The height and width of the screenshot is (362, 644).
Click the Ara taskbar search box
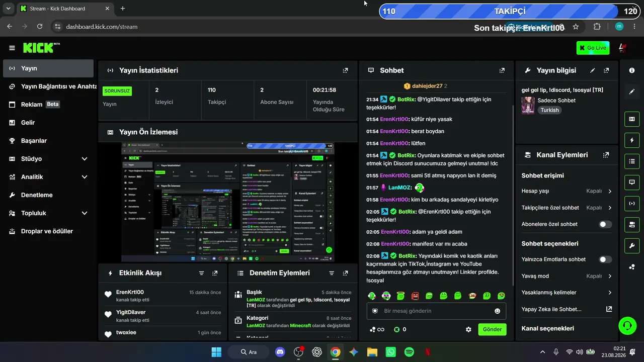(x=249, y=352)
